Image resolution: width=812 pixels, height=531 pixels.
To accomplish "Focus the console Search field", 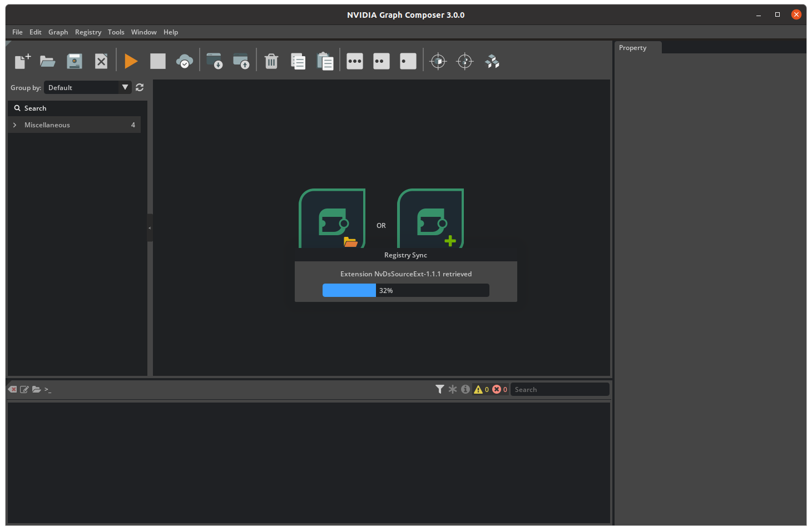I will tap(560, 389).
